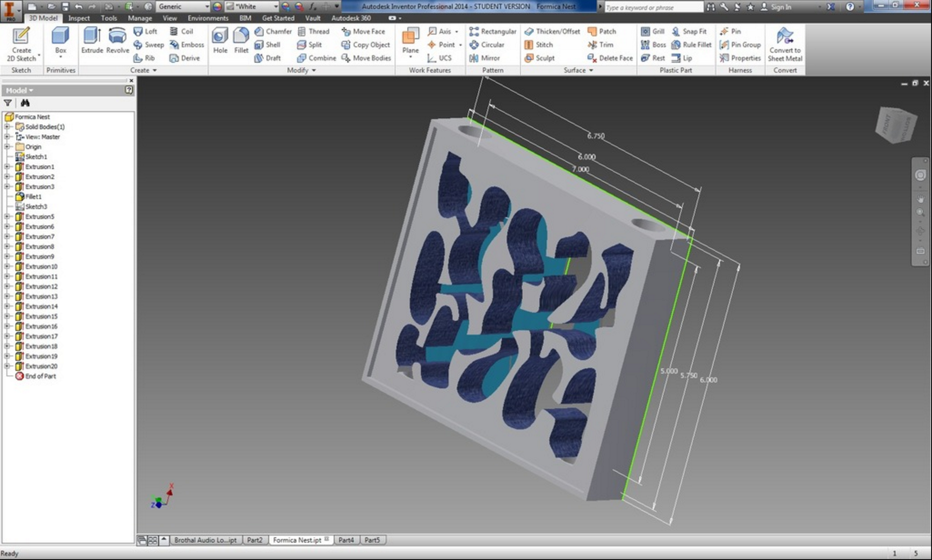Screen dimensions: 932x560
Task: Select the Extrude tool
Action: (x=92, y=40)
